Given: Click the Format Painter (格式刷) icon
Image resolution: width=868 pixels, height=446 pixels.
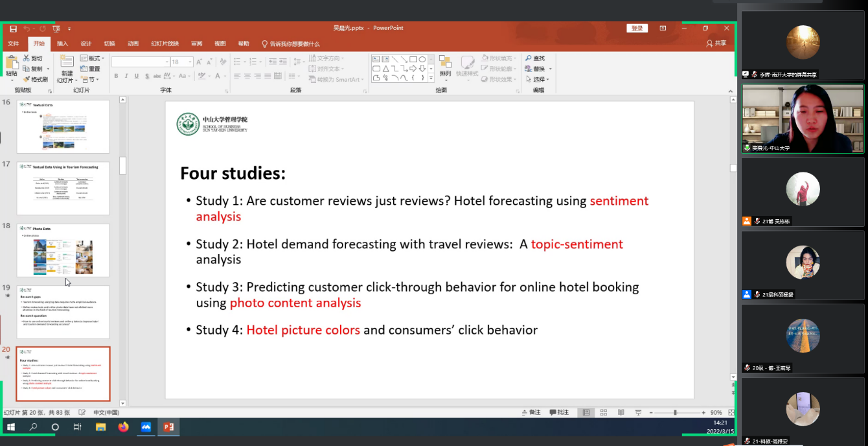Looking at the screenshot, I should tap(26, 79).
